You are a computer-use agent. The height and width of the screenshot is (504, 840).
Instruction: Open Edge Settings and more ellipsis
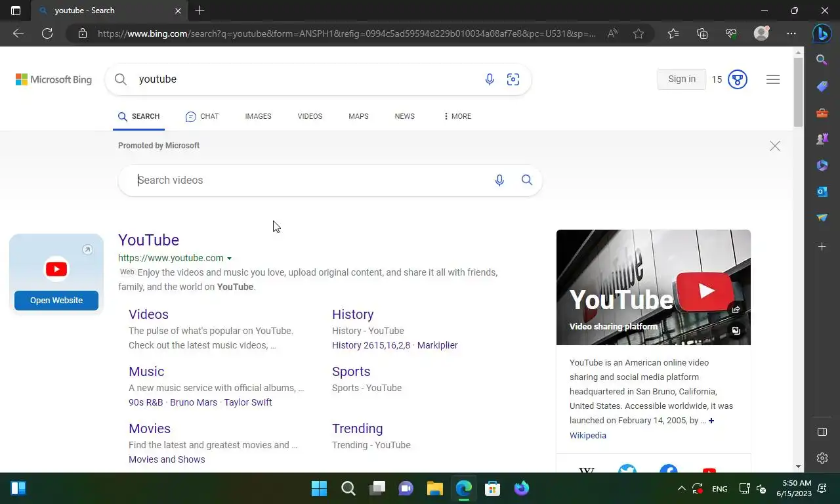(x=791, y=33)
